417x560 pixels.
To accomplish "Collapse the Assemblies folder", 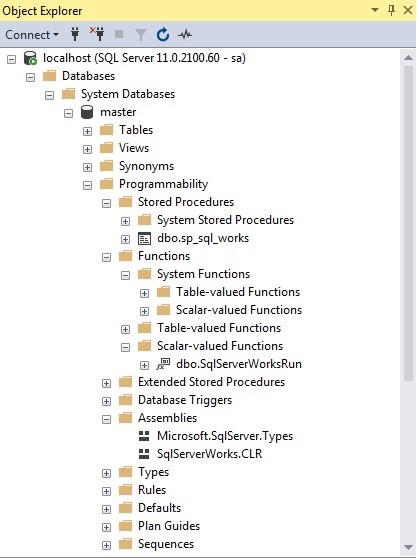I will click(x=106, y=419).
